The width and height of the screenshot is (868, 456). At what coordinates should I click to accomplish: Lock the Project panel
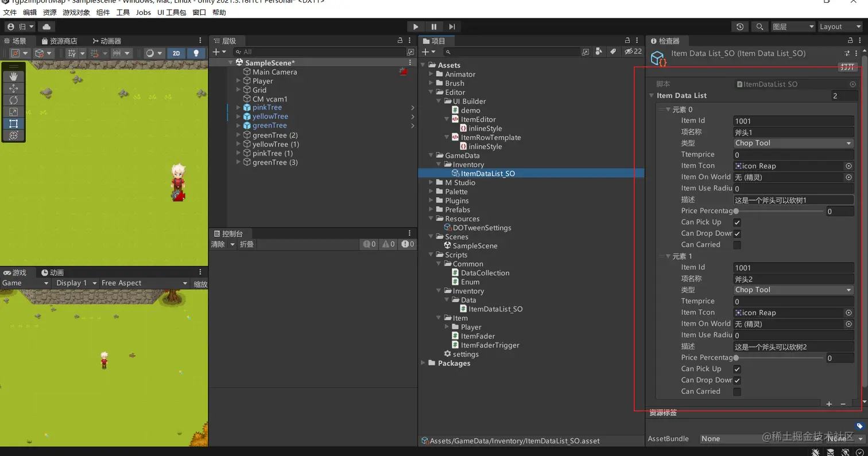(627, 41)
